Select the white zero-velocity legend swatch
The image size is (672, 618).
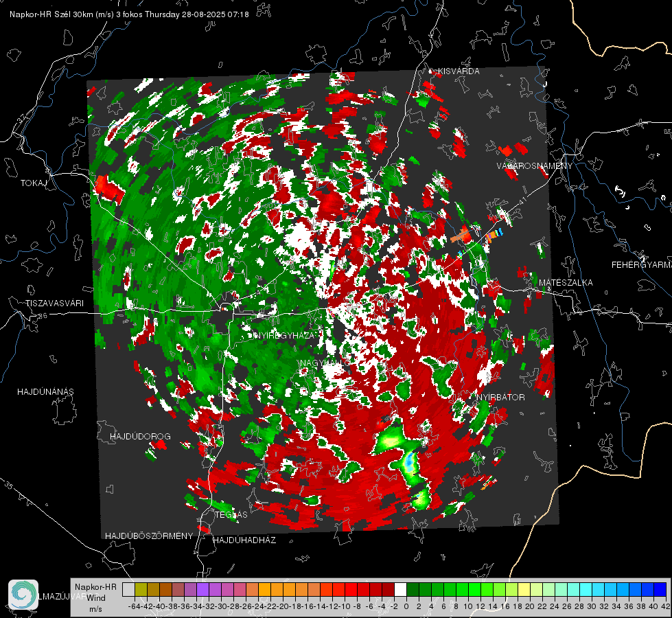click(x=400, y=589)
